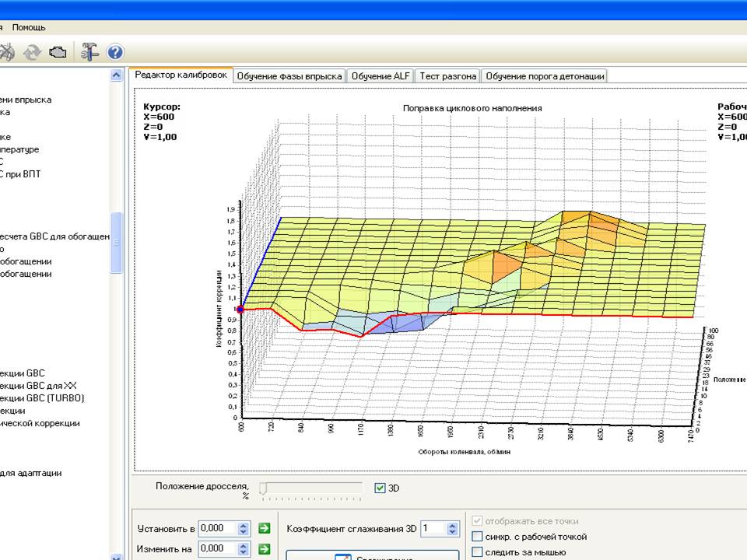Click spinner of 'Коэффициент сглаживания 3D'

452,529
